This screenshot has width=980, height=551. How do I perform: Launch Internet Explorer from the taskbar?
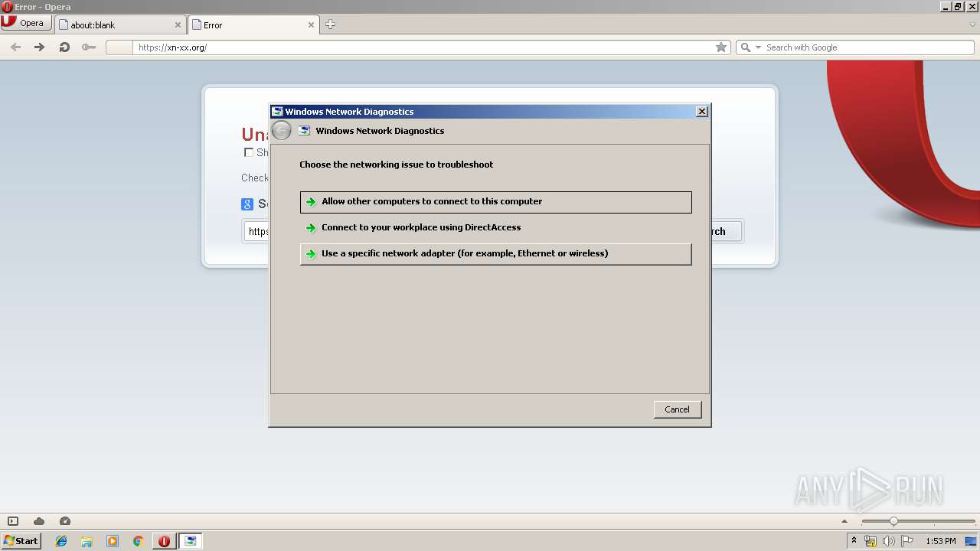(x=61, y=541)
